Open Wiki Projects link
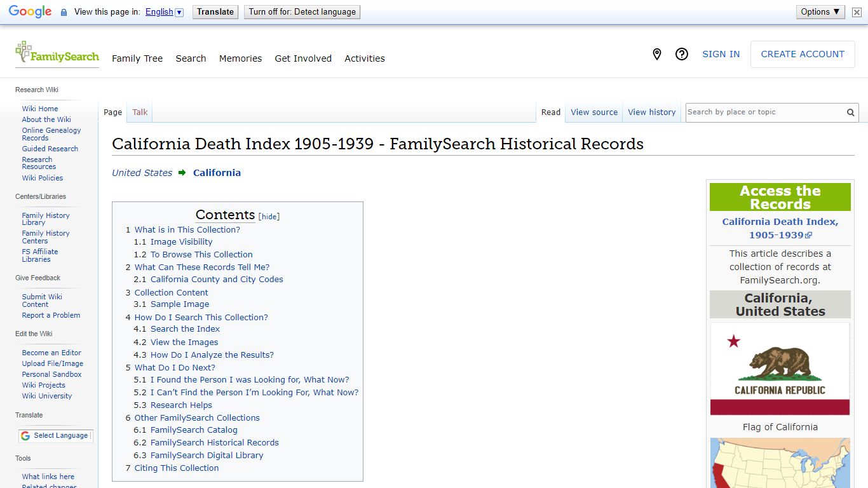Image resolution: width=868 pixels, height=488 pixels. click(x=43, y=385)
